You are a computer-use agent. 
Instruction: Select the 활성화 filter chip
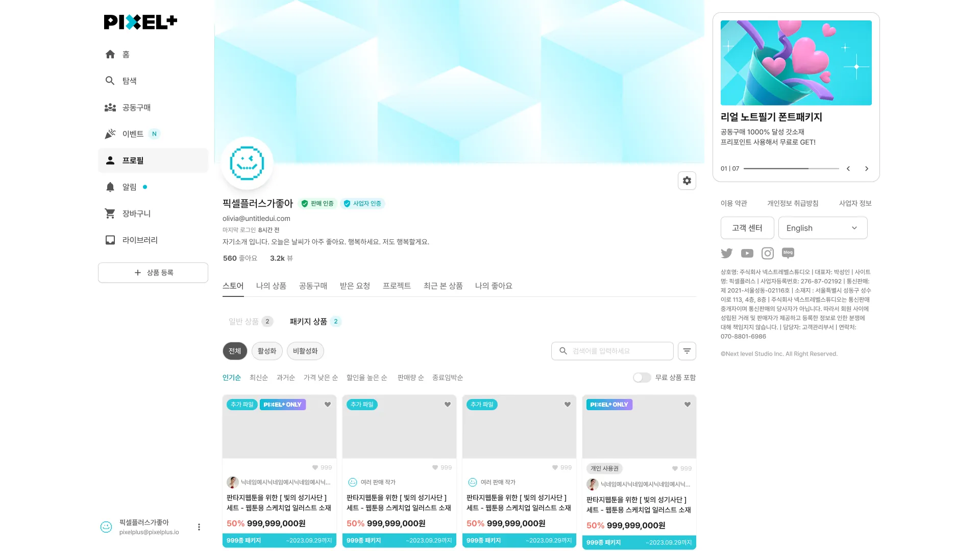266,351
